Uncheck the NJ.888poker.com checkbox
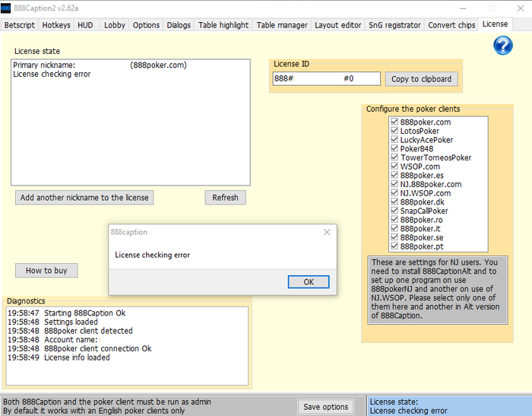 pyautogui.click(x=394, y=184)
